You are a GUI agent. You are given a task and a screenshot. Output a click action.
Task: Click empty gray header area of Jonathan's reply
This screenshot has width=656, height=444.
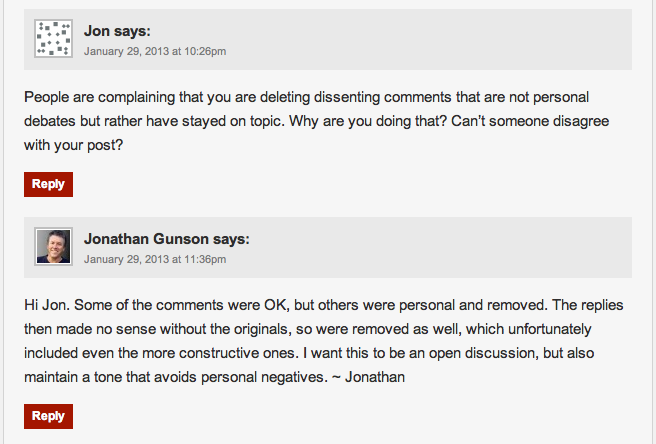[450, 247]
